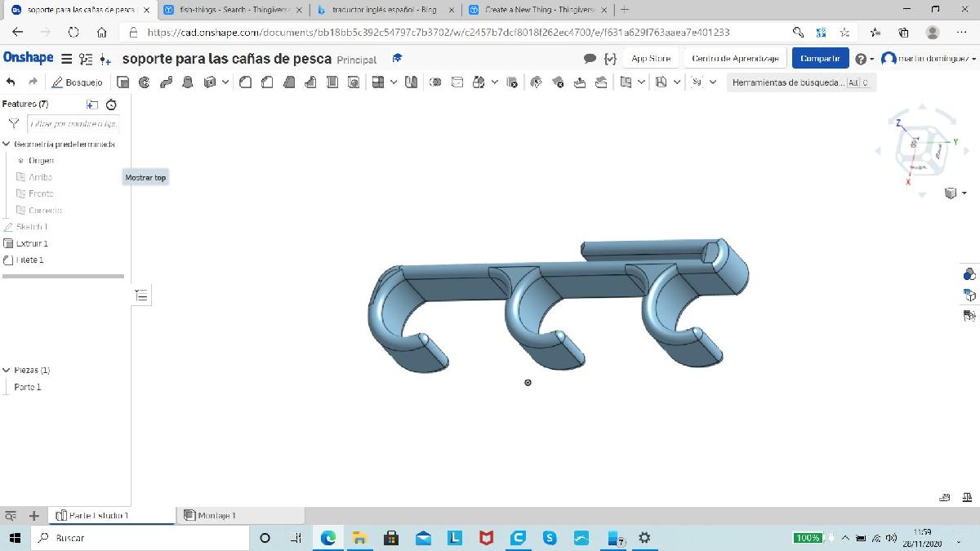980x551 pixels.
Task: Click the undo arrow
Action: coord(11,82)
